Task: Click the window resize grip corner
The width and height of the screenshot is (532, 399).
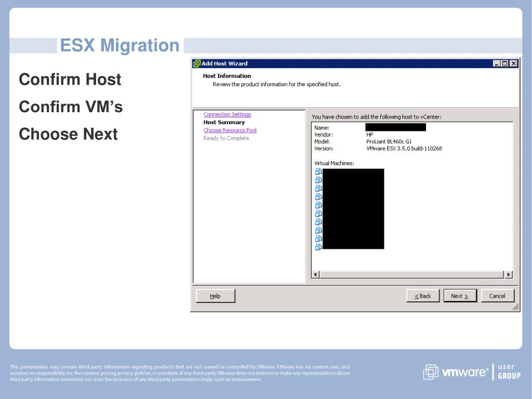Action: pyautogui.click(x=516, y=307)
